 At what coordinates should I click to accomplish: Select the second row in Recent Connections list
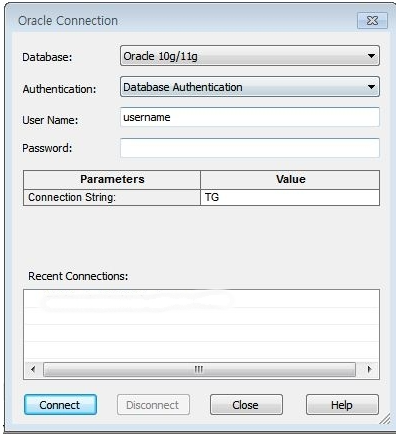pyautogui.click(x=201, y=316)
